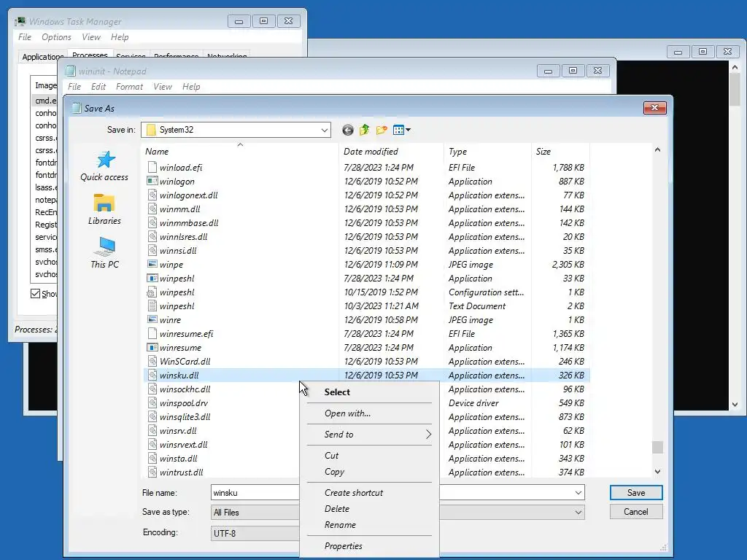Select the winlogon application icon

tap(152, 181)
